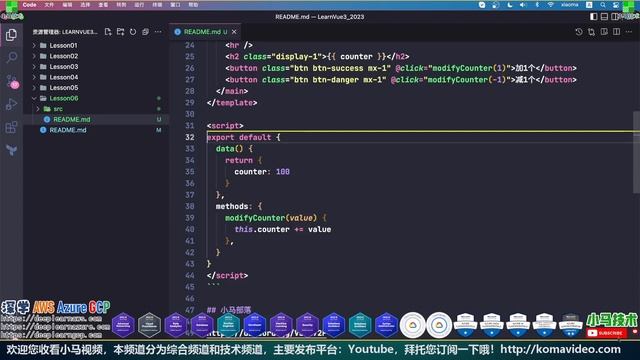Refresh the Explorer file tree
This screenshot has width=640, height=360.
[133, 32]
